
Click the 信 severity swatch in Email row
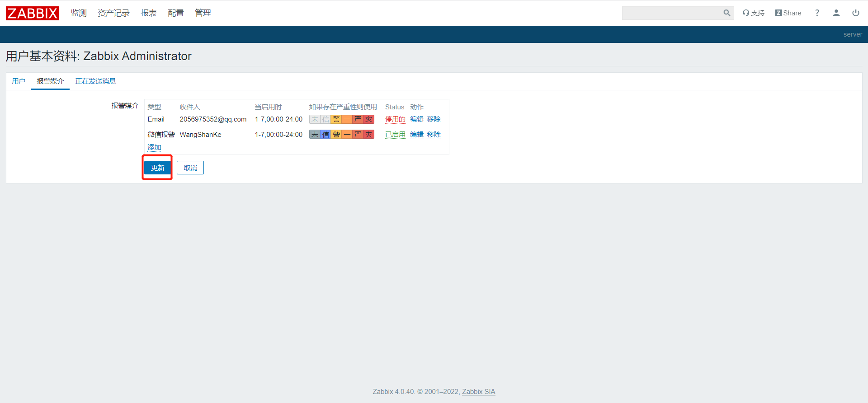(325, 119)
